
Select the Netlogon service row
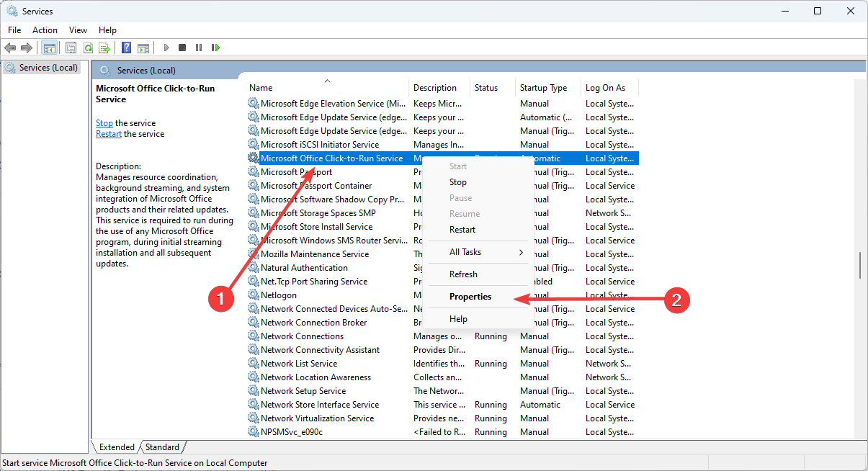[x=279, y=295]
